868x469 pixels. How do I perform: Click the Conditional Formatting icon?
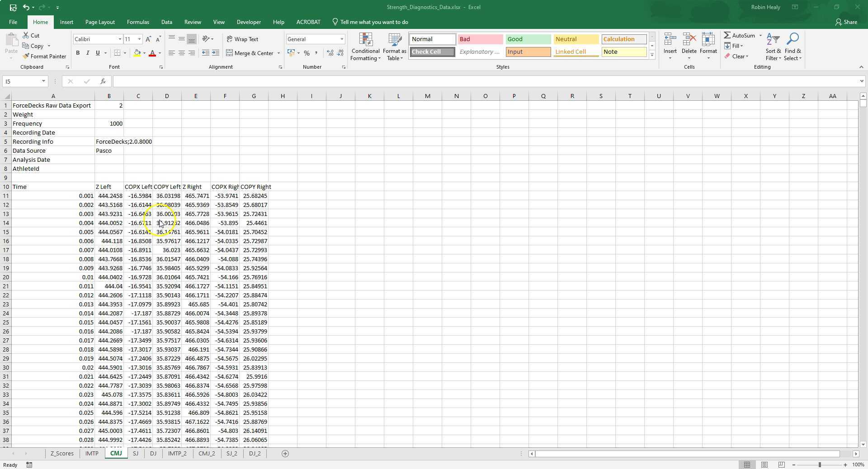tap(365, 41)
